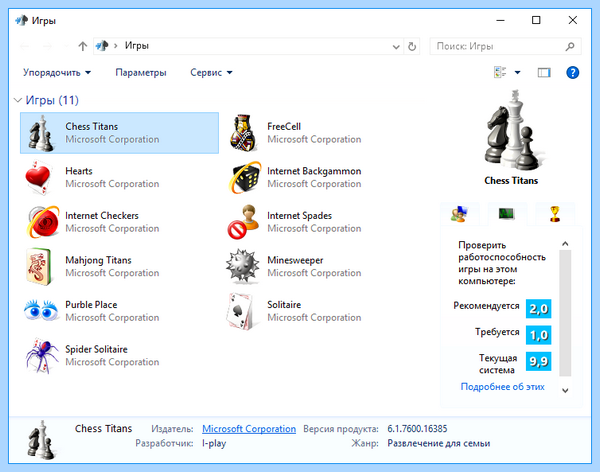
Task: Click the Игры breadcrumb in address bar
Action: [x=137, y=46]
